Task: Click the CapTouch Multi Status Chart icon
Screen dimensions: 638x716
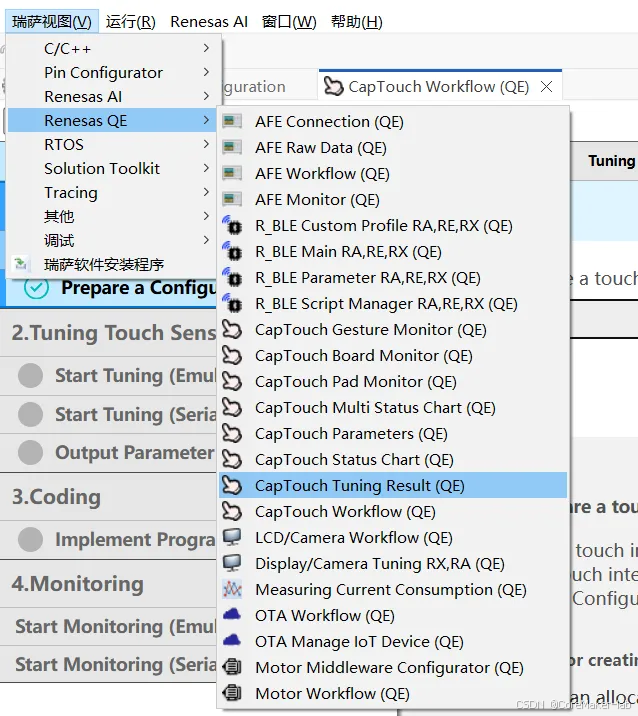Action: pyautogui.click(x=232, y=407)
